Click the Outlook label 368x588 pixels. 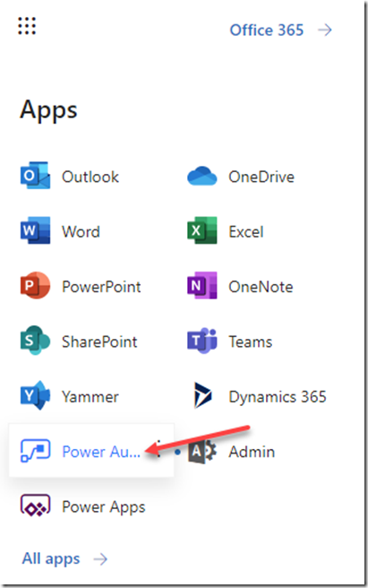pos(90,177)
